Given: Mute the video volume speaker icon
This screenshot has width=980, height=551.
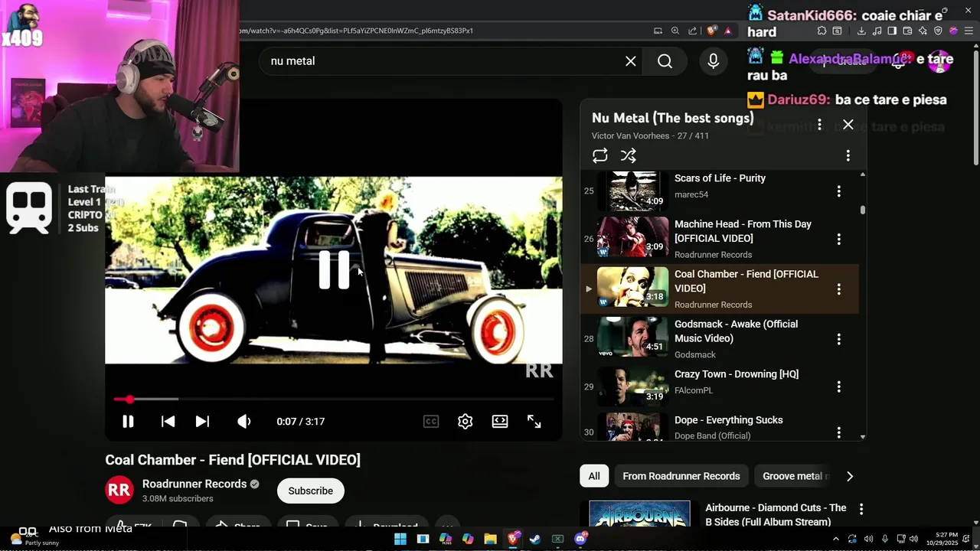Looking at the screenshot, I should [244, 421].
